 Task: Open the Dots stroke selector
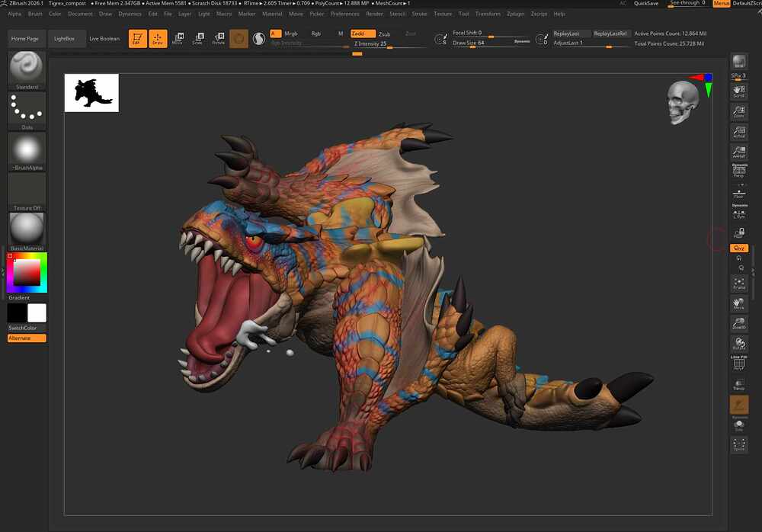point(27,111)
